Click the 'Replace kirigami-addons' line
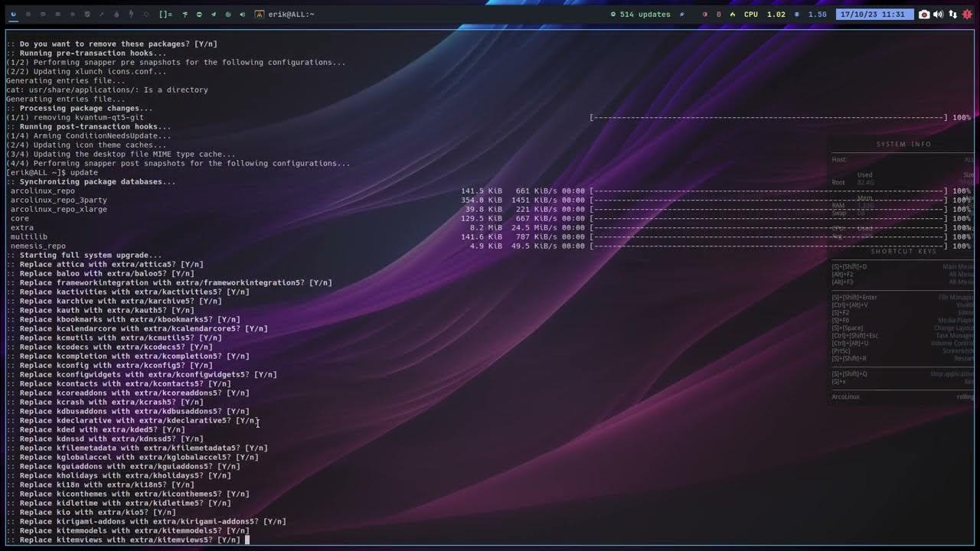Viewport: 980px width, 551px height. pyautogui.click(x=146, y=521)
